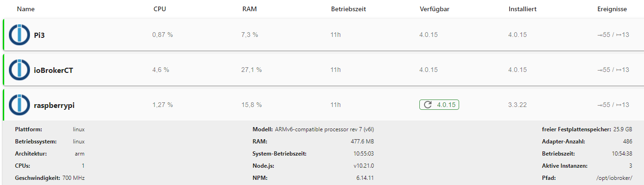
Task: Click the ioBrokerCT CPU value 4,6 %
Action: tap(161, 70)
